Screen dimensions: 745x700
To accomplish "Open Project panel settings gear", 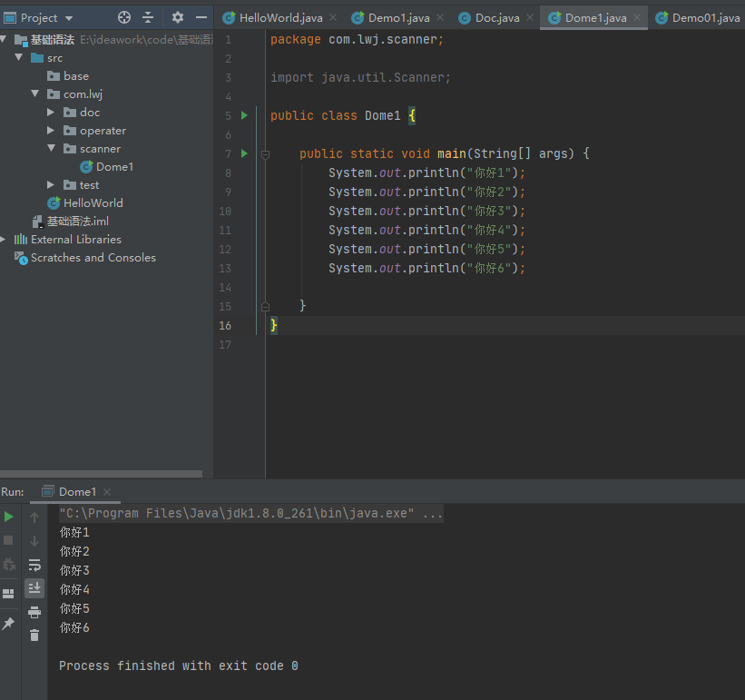I will point(178,17).
